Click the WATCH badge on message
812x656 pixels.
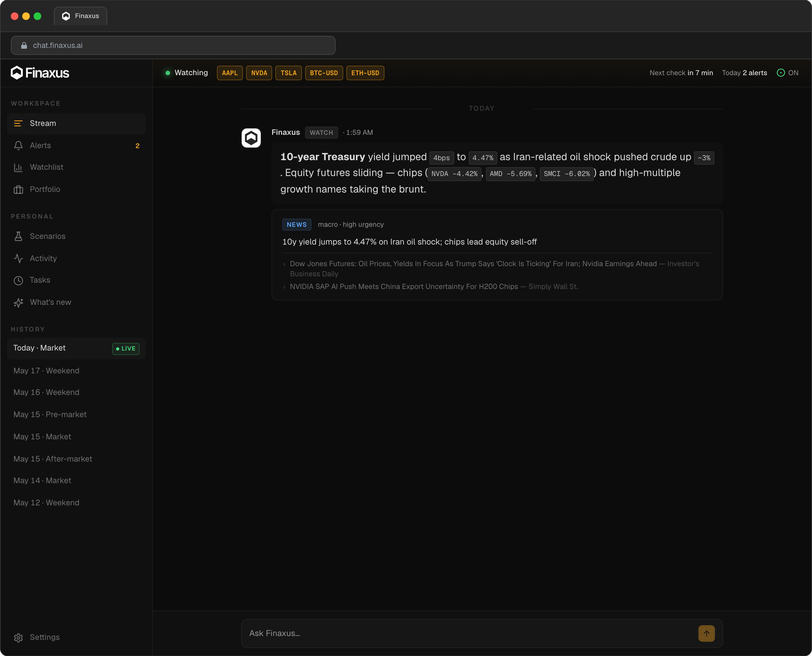coord(321,133)
